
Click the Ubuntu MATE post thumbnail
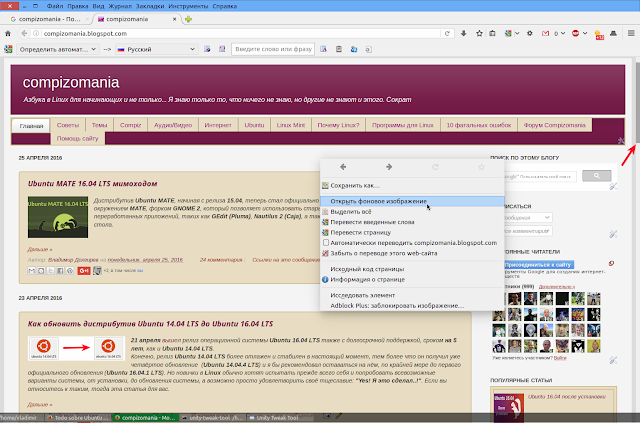coord(58,217)
